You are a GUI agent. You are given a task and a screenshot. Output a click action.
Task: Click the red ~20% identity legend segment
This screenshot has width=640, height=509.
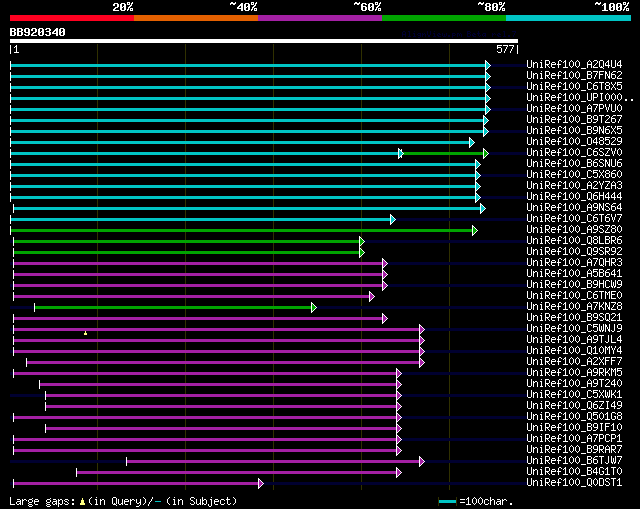72,18
